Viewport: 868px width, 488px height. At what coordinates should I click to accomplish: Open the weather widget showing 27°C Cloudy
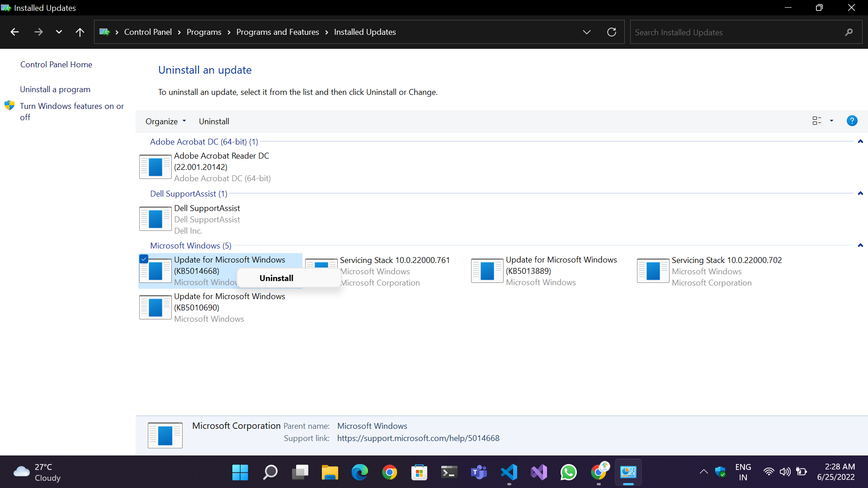coord(37,472)
